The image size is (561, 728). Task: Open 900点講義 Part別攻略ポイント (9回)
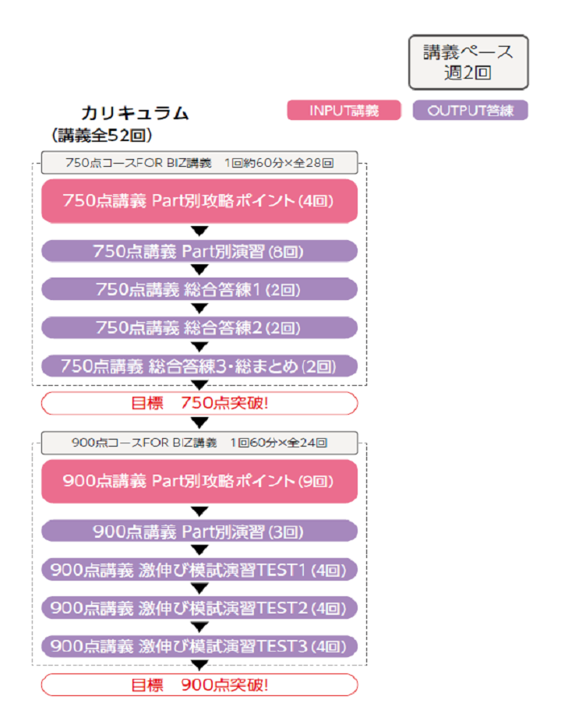[199, 481]
